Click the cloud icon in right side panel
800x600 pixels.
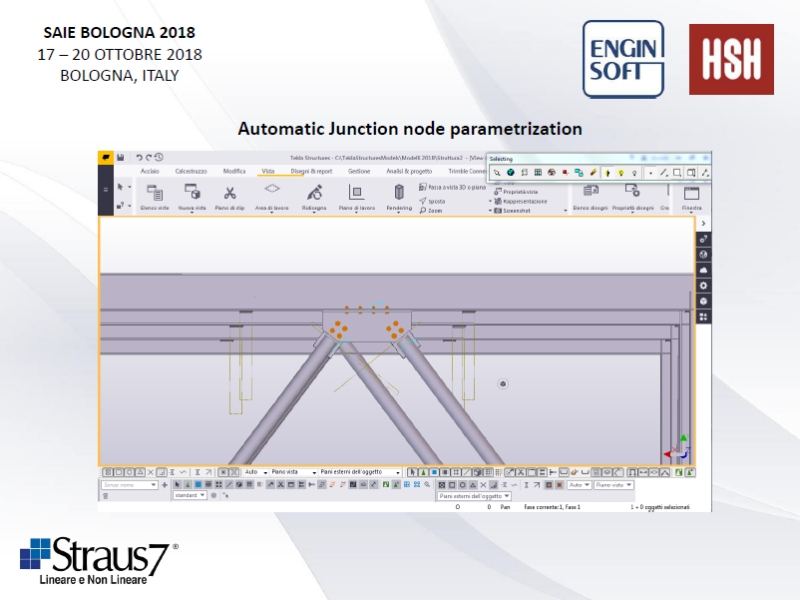(x=704, y=270)
